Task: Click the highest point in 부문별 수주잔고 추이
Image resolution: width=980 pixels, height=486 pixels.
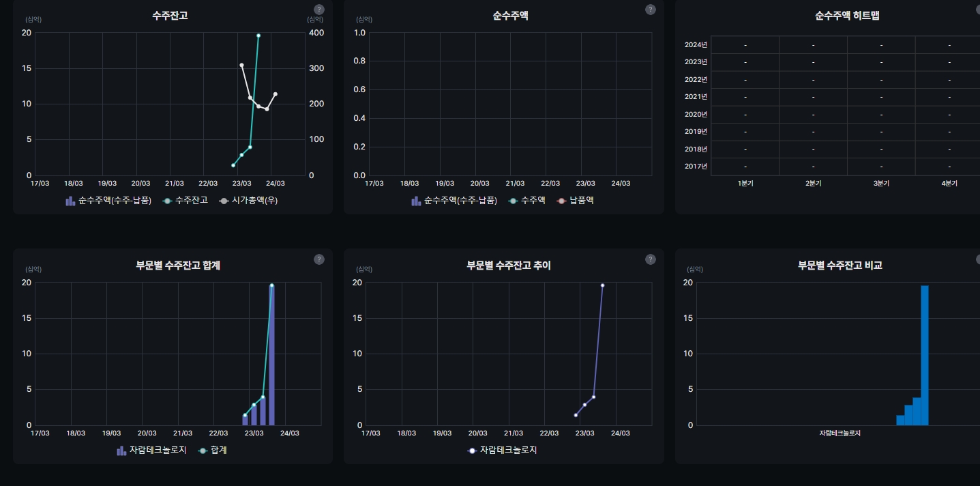Action: [x=602, y=285]
